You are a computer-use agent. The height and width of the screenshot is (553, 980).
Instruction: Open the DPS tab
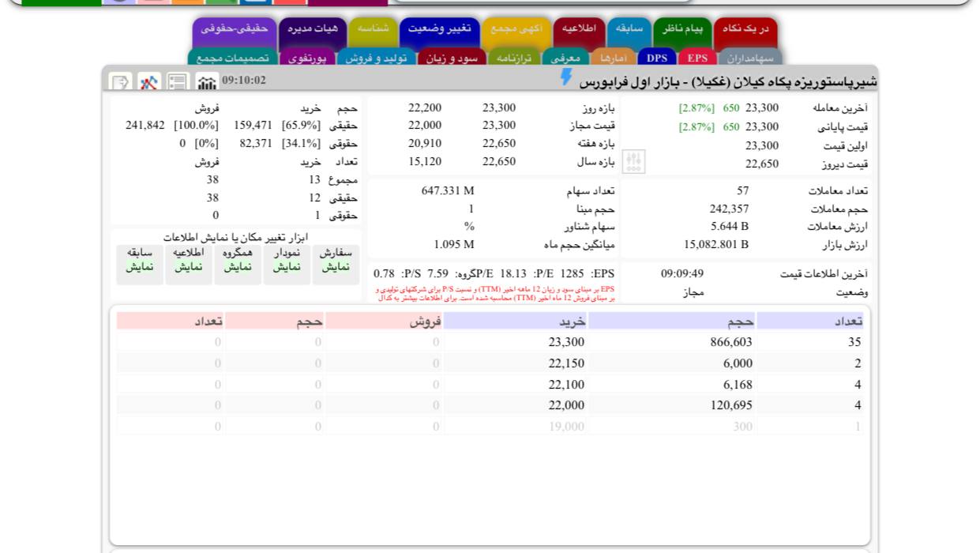[656, 58]
